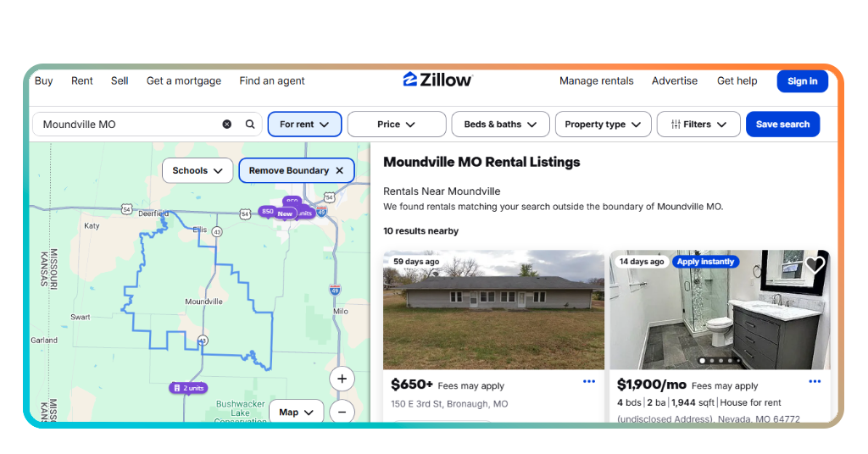The image size is (868, 454).
Task: Open more options for $650+ listing
Action: coord(589,381)
